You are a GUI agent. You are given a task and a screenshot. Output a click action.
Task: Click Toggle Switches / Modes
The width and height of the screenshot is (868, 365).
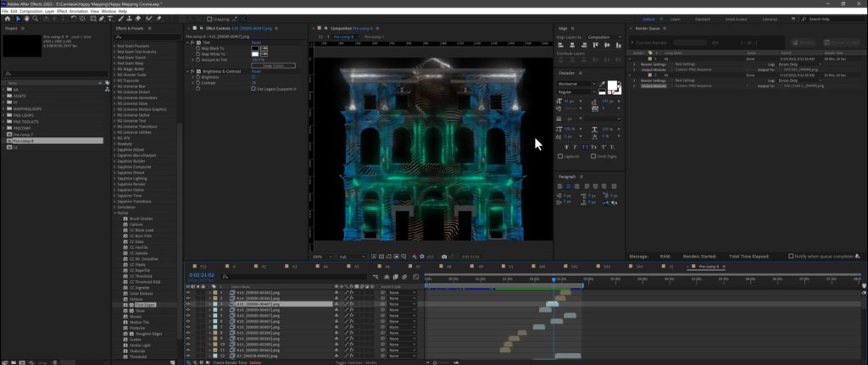click(x=356, y=362)
